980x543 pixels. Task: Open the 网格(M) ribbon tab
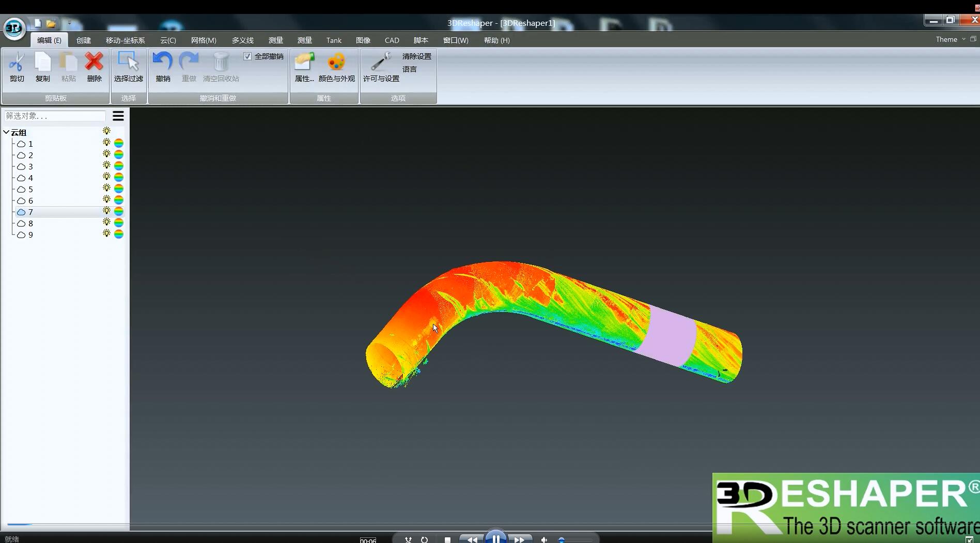(x=204, y=40)
